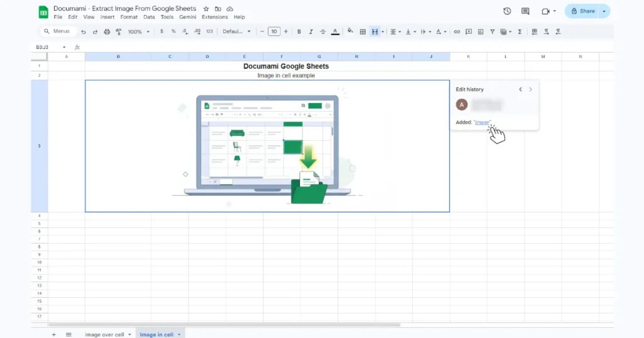Open the Insert menu

click(107, 17)
